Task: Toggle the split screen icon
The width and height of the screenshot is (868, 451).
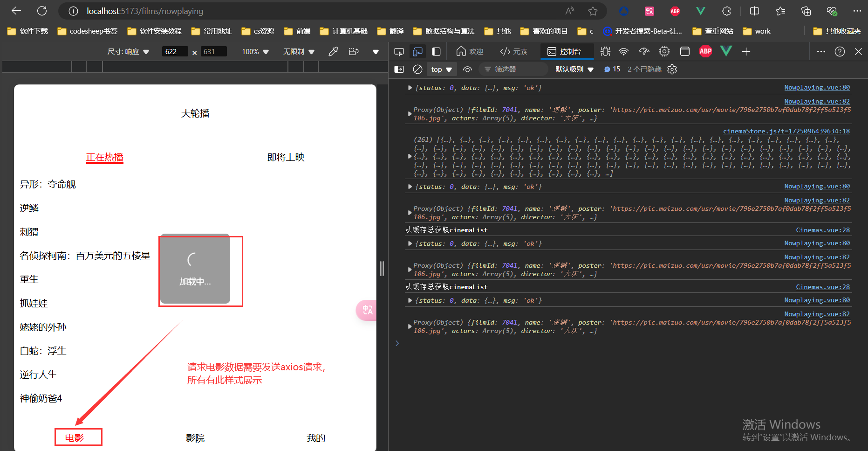Action: tap(755, 11)
